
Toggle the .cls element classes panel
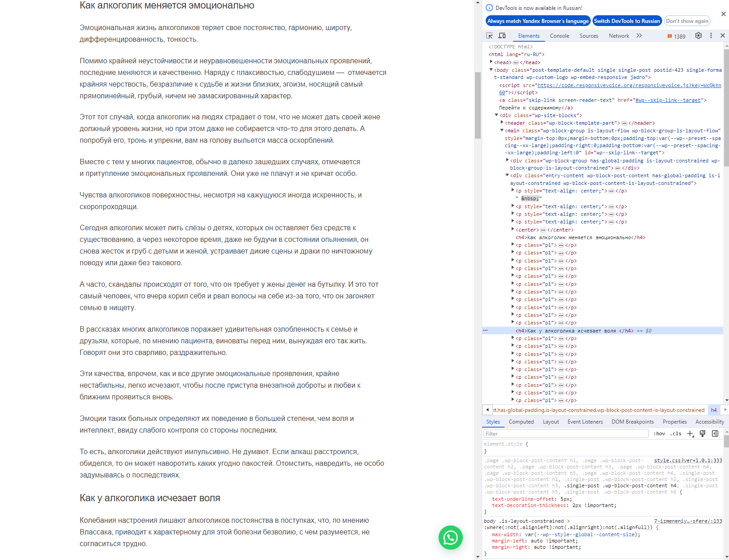point(676,434)
